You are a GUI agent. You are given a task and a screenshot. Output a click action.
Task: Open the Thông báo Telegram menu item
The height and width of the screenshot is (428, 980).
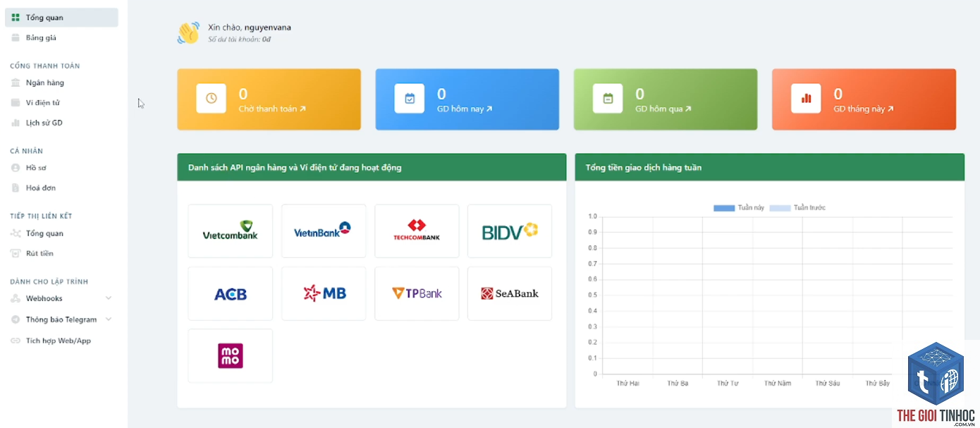(x=61, y=319)
